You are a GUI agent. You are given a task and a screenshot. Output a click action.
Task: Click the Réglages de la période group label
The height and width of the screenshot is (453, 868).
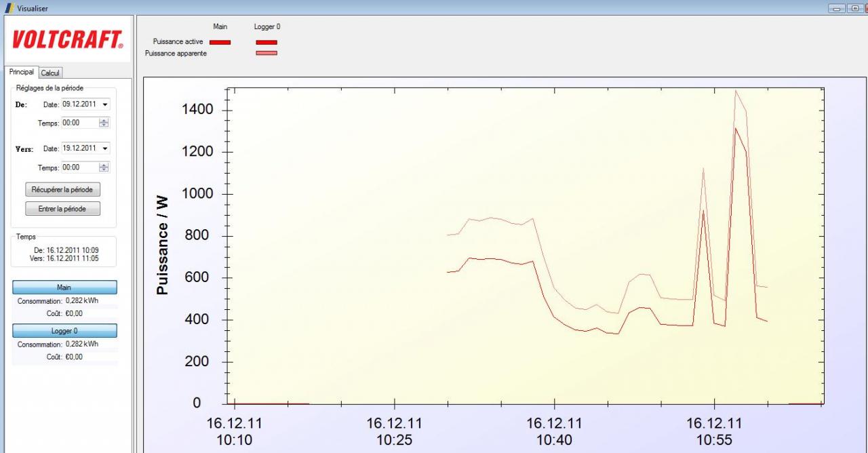coord(50,89)
